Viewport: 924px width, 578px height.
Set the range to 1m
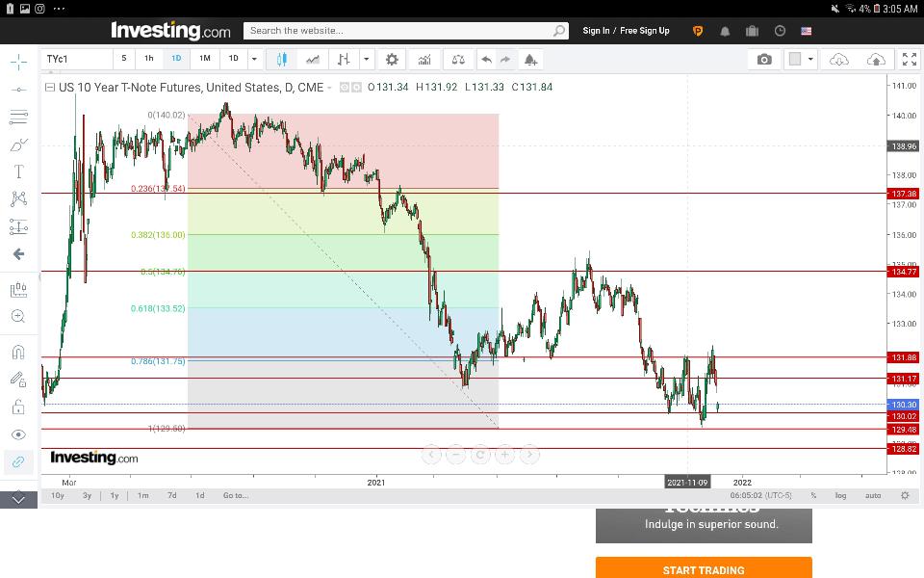click(143, 495)
